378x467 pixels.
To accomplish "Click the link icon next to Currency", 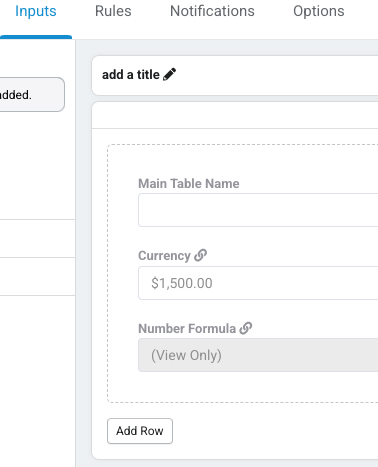I will [200, 255].
